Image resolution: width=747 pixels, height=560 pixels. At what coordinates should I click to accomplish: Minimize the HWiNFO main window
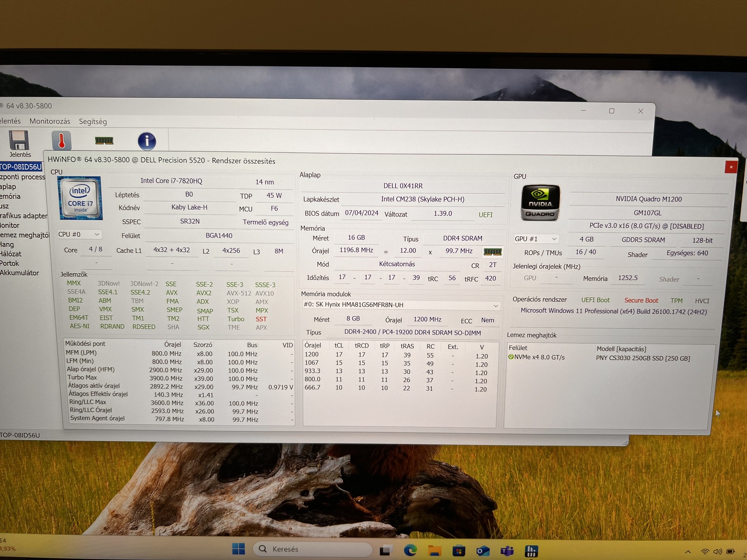click(x=583, y=110)
